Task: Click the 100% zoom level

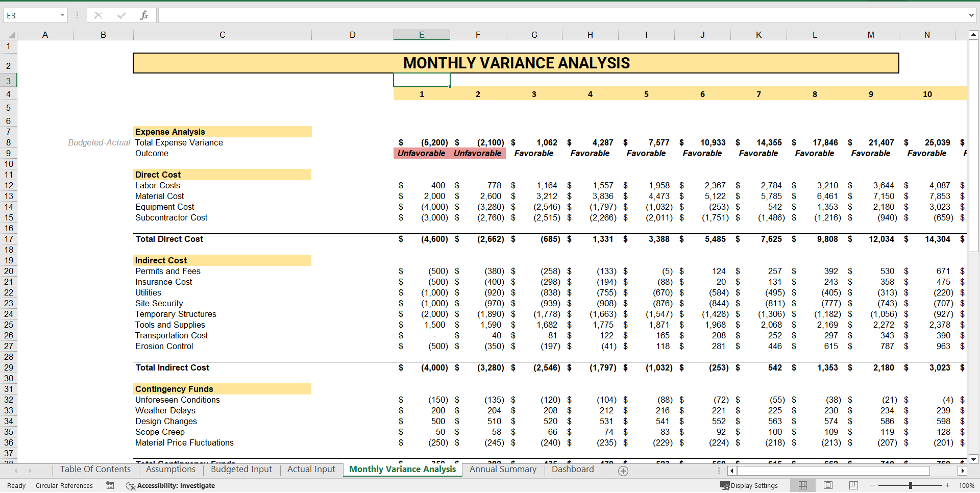Action: pos(966,485)
